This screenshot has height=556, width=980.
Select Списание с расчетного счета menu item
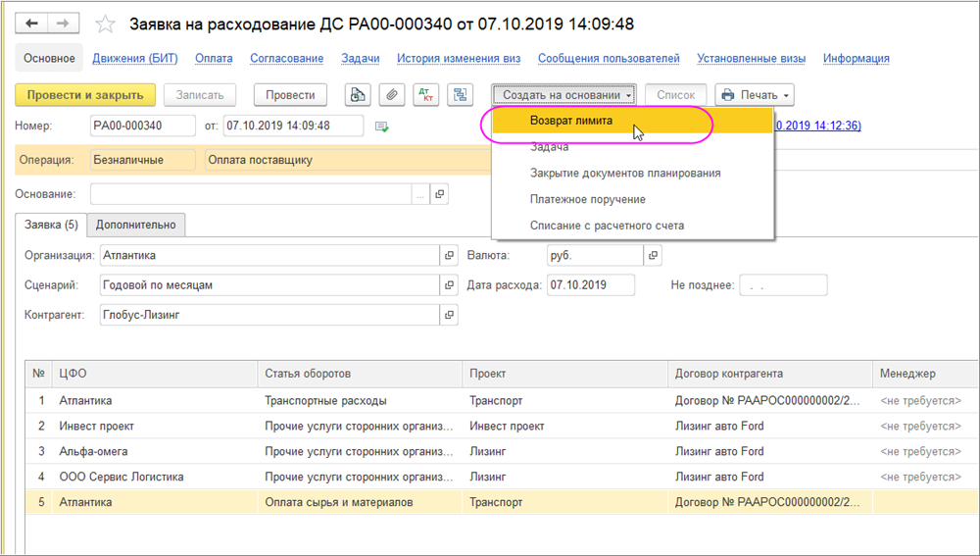coord(607,226)
